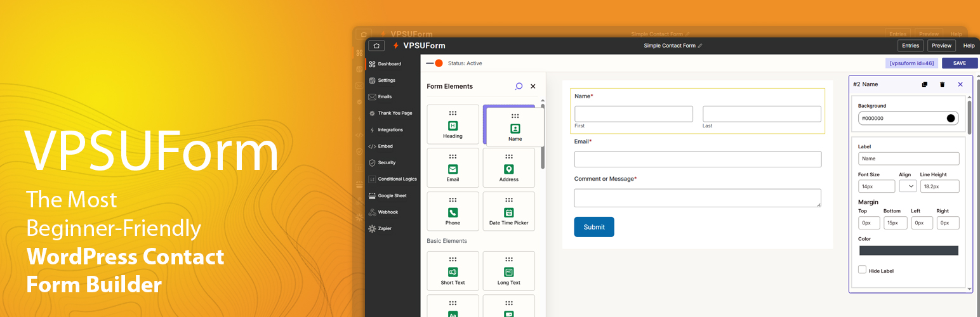The height and width of the screenshot is (317, 980).
Task: Copy the [vpsuform id=46] shortcode
Action: 911,63
